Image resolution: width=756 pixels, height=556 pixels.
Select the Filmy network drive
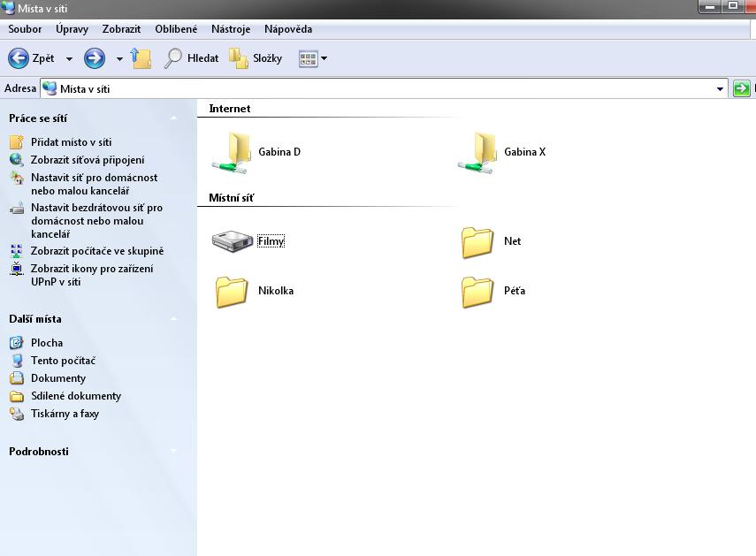pyautogui.click(x=233, y=241)
